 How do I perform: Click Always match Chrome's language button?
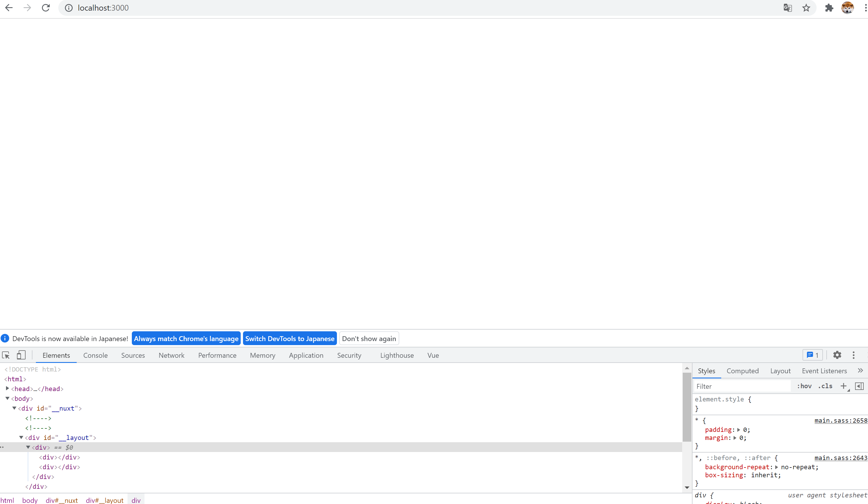[x=186, y=338]
